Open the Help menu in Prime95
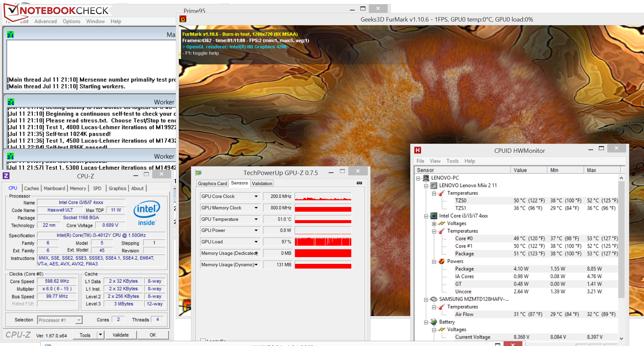 [x=116, y=21]
